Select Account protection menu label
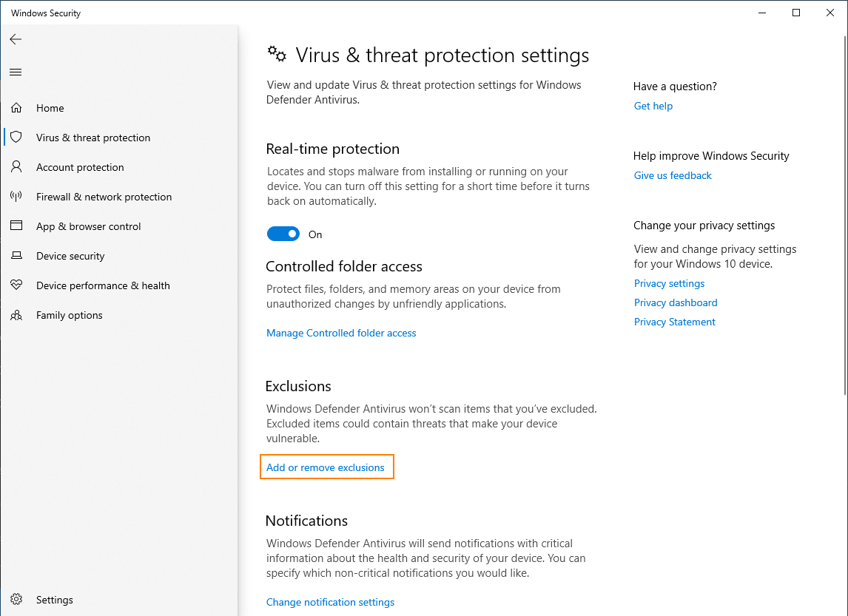848x616 pixels. (x=80, y=167)
